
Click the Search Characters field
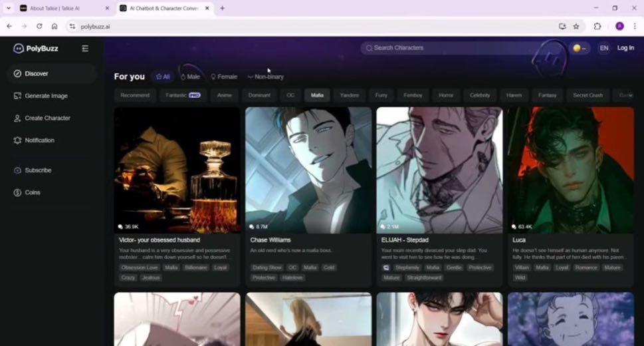click(450, 48)
